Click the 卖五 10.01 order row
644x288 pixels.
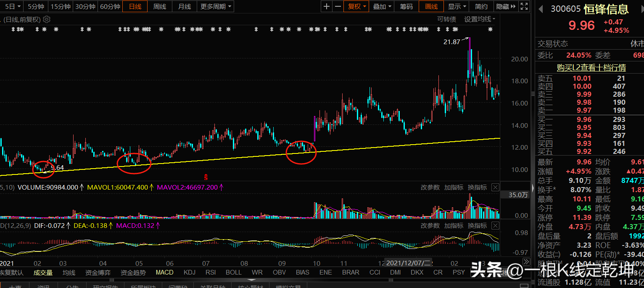(589, 78)
